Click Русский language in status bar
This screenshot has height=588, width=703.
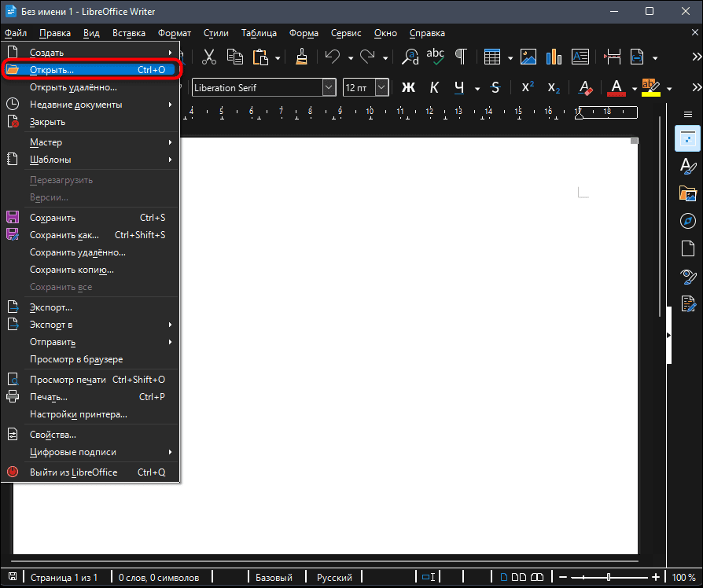point(334,578)
